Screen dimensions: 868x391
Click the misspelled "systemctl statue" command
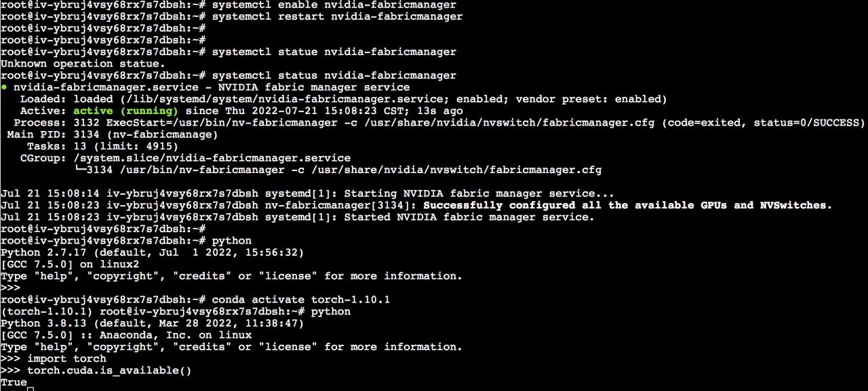pos(334,52)
